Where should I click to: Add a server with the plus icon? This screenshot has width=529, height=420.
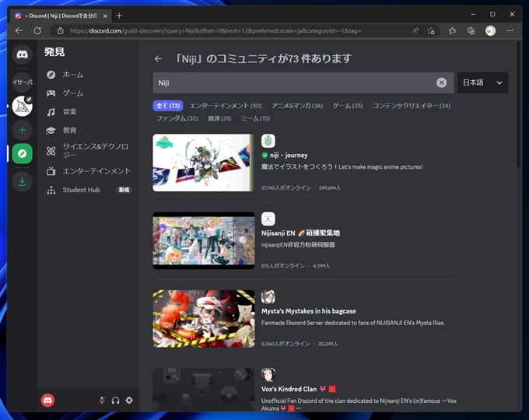tap(23, 130)
